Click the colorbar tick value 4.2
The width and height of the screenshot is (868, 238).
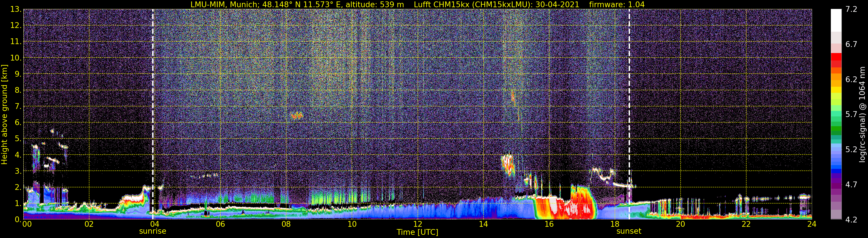click(x=851, y=220)
